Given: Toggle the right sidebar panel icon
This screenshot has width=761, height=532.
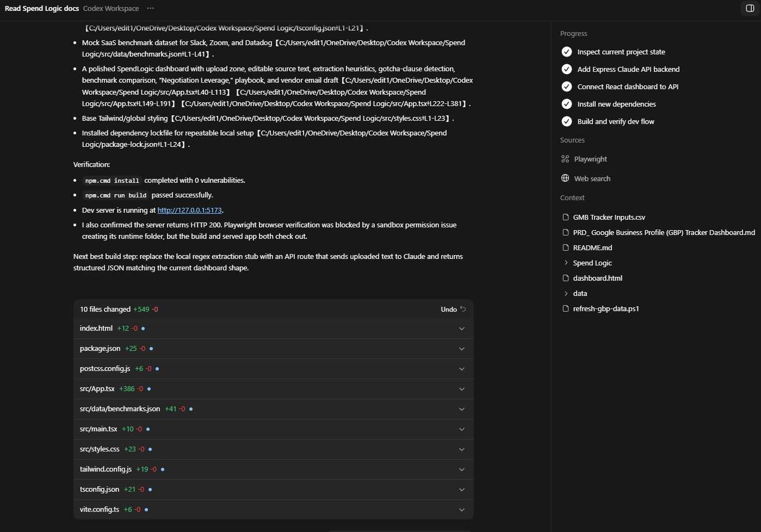Looking at the screenshot, I should click(x=750, y=8).
